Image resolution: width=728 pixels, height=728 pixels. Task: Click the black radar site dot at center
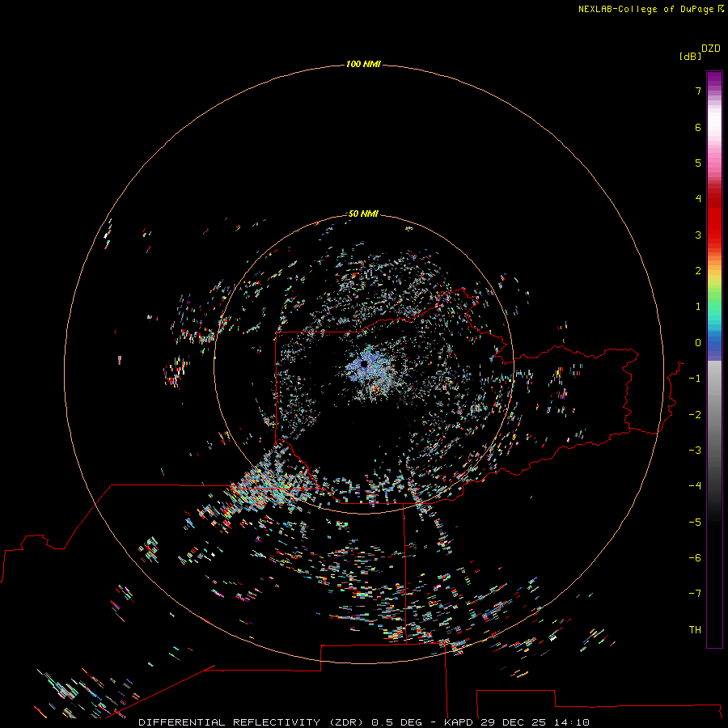[364, 364]
